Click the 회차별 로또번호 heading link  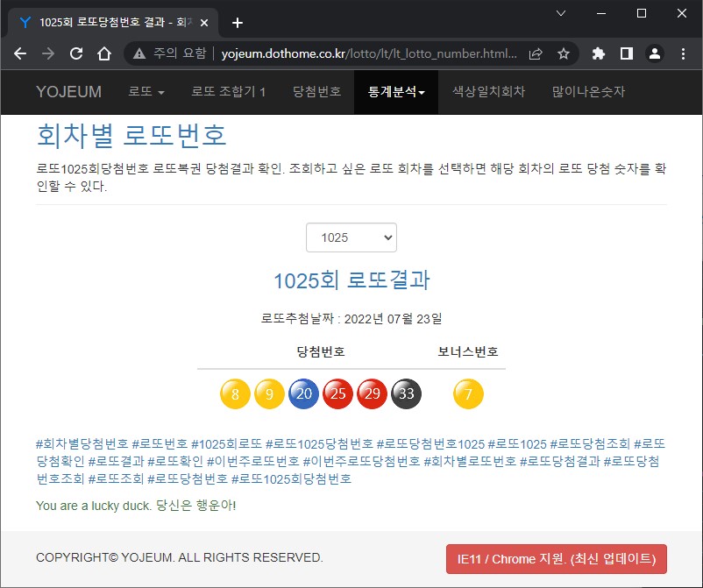[131, 135]
